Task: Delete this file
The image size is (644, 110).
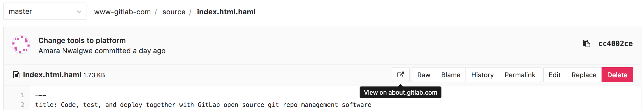Action: pos(617,75)
